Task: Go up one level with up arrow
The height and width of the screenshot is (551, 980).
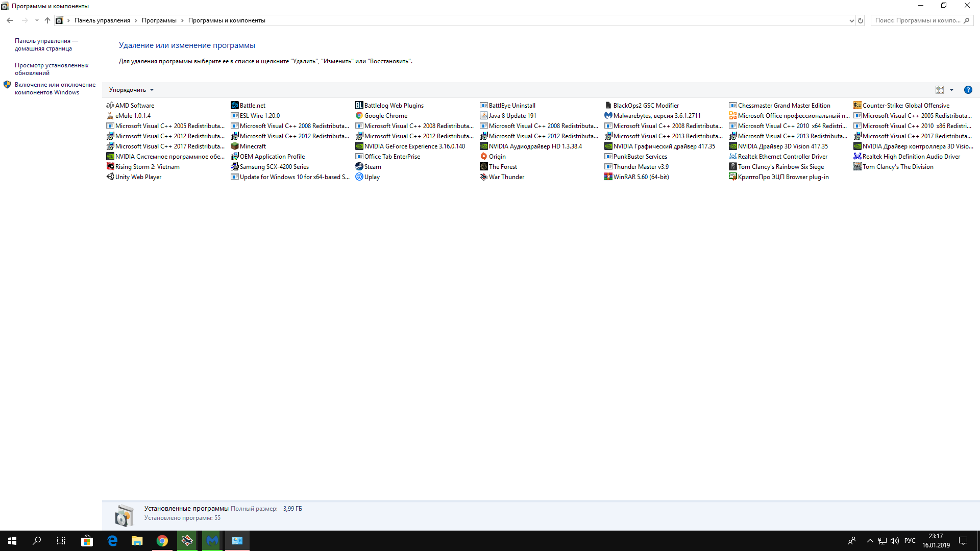Action: click(x=47, y=20)
